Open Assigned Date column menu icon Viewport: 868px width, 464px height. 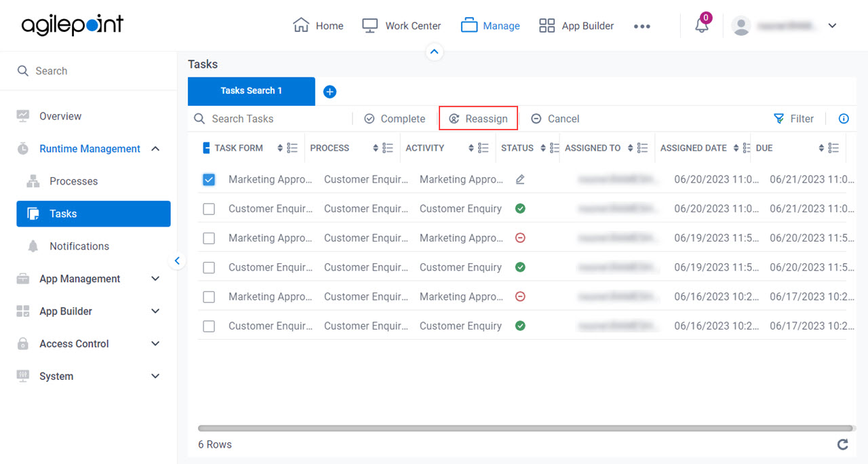[x=746, y=148]
